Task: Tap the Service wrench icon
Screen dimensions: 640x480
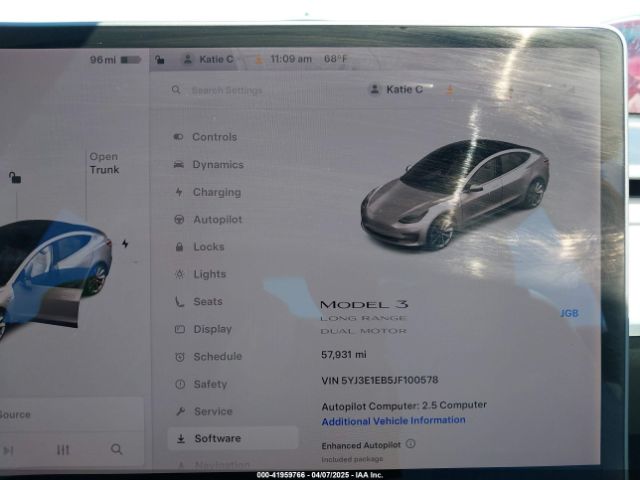Action: point(179,411)
